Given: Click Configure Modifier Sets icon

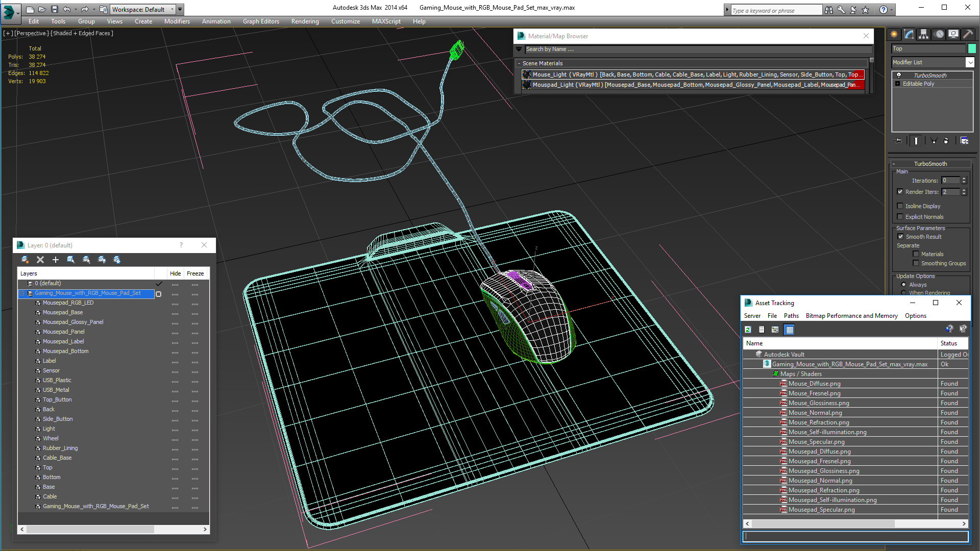Looking at the screenshot, I should [964, 141].
